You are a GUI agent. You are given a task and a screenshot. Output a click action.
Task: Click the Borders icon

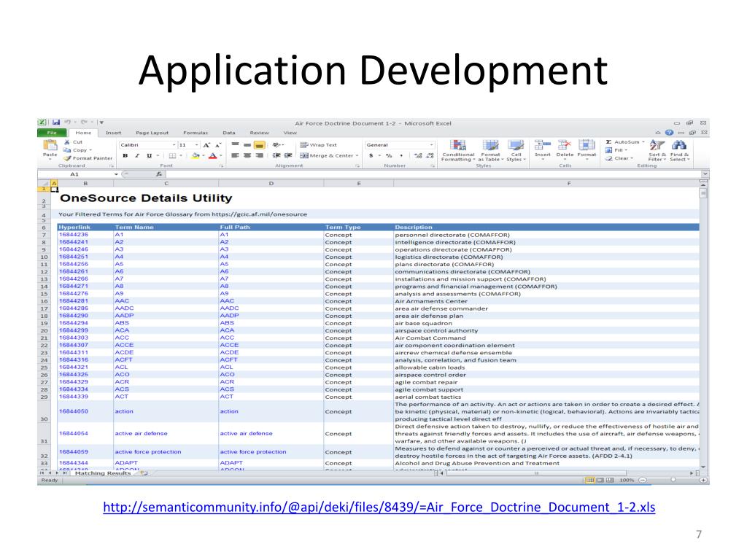point(172,156)
